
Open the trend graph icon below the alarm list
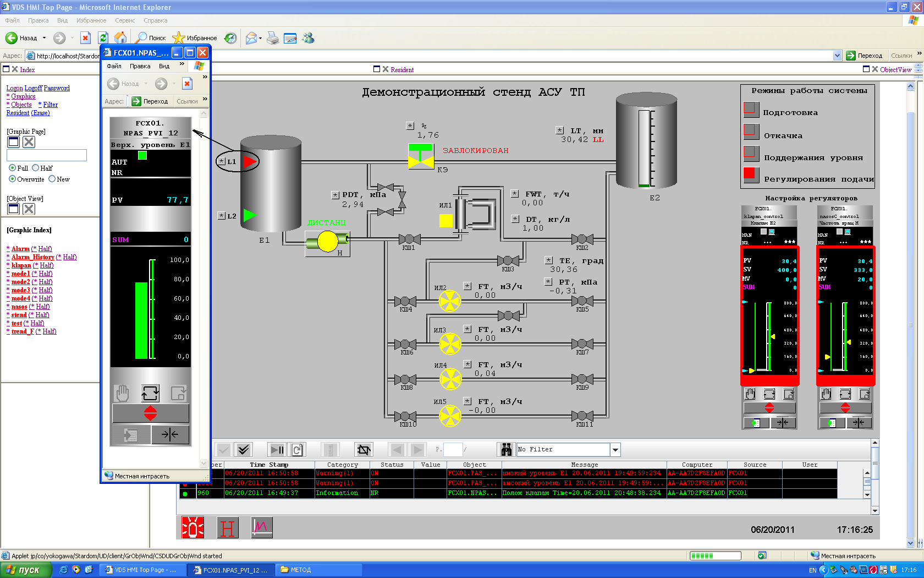tap(262, 527)
